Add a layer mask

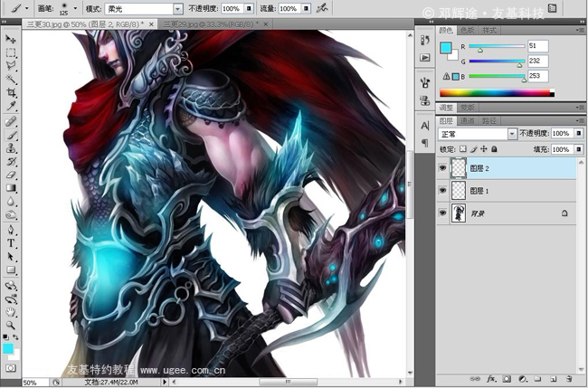point(507,379)
